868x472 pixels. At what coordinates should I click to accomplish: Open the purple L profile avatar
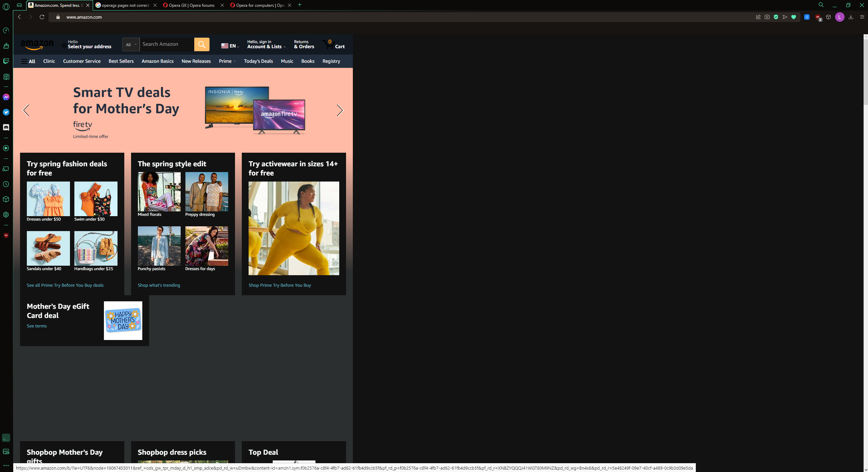tap(839, 17)
